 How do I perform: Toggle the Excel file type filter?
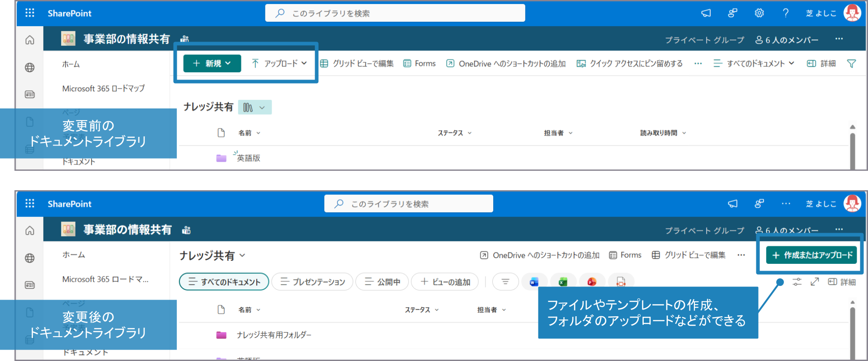point(563,282)
